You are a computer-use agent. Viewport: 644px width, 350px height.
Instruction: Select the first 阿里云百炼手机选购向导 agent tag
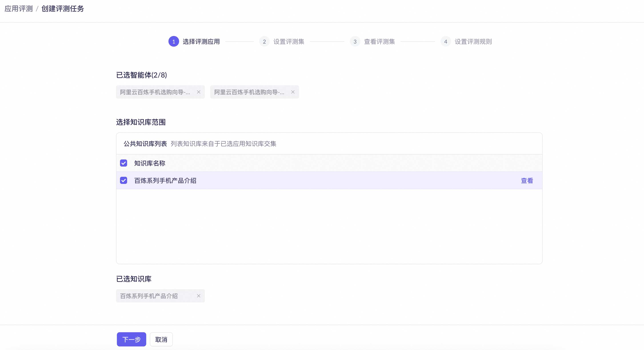tap(155, 92)
